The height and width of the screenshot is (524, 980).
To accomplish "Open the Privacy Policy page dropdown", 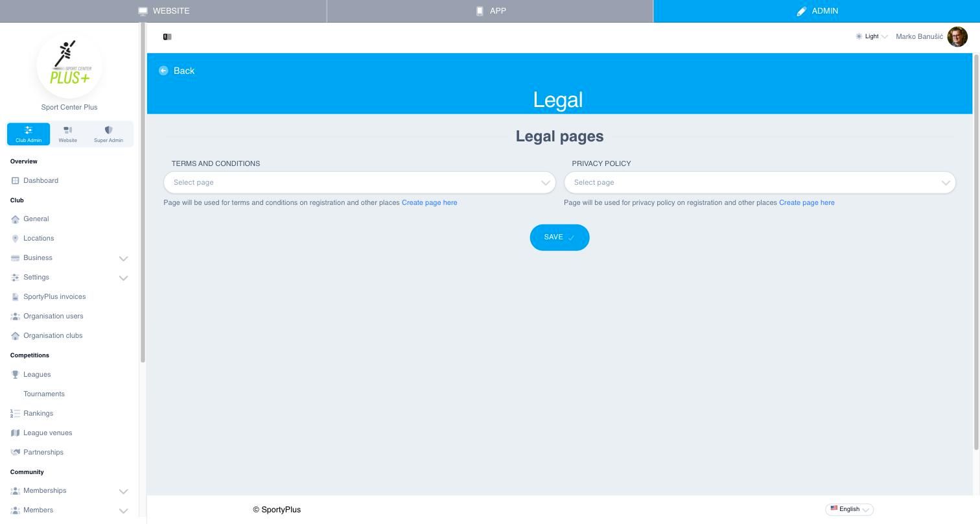I will click(760, 182).
